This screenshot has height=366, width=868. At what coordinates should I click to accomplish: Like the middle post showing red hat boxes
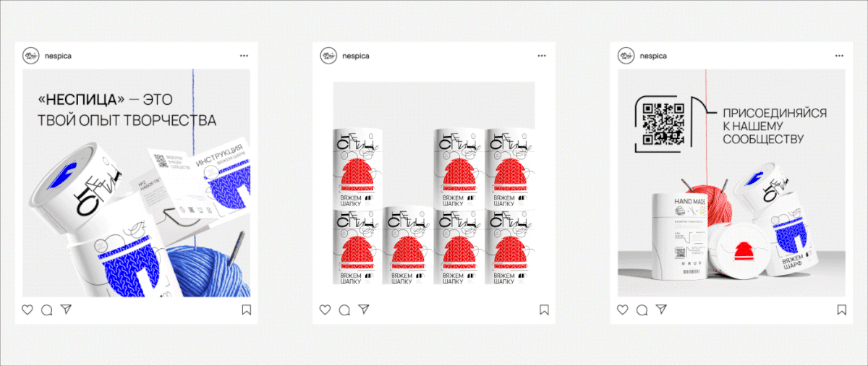click(325, 310)
